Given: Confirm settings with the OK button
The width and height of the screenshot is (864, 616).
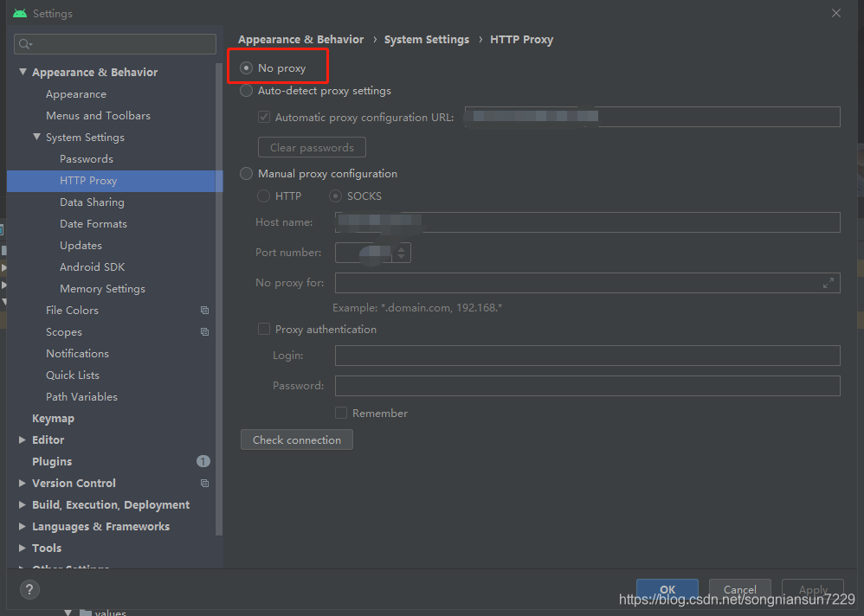Looking at the screenshot, I should coord(667,589).
